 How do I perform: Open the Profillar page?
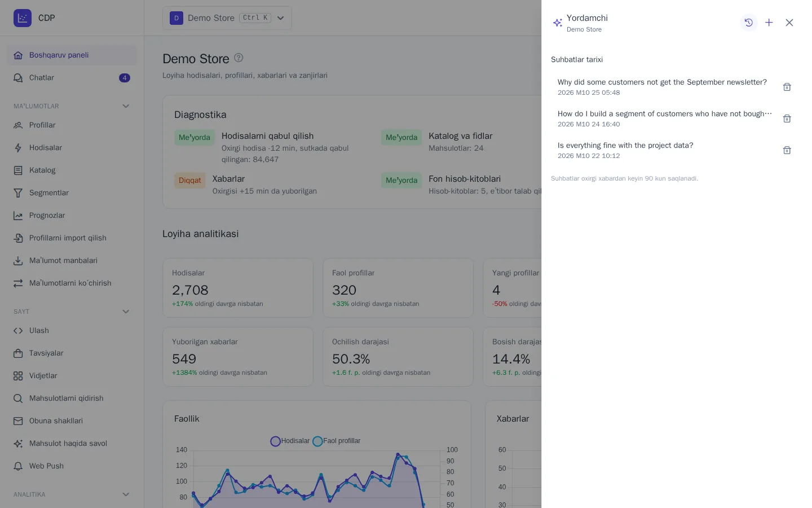click(72, 125)
